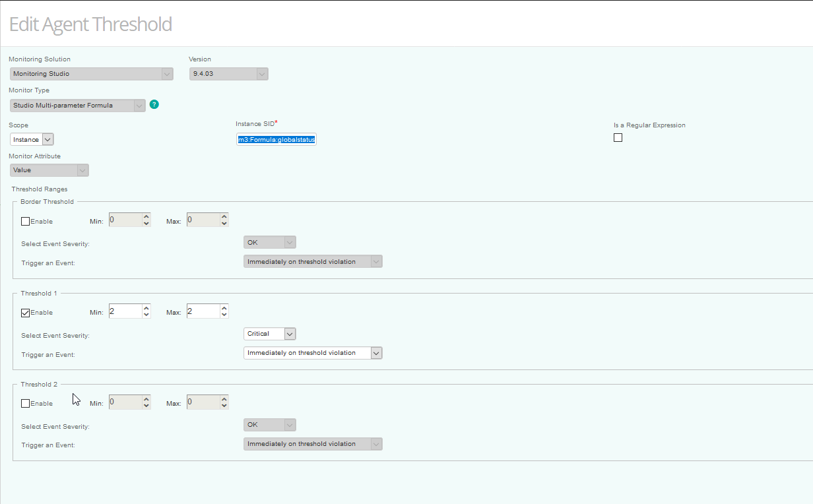Image resolution: width=813 pixels, height=504 pixels.
Task: Click the Instance SID text field
Action: click(x=276, y=140)
